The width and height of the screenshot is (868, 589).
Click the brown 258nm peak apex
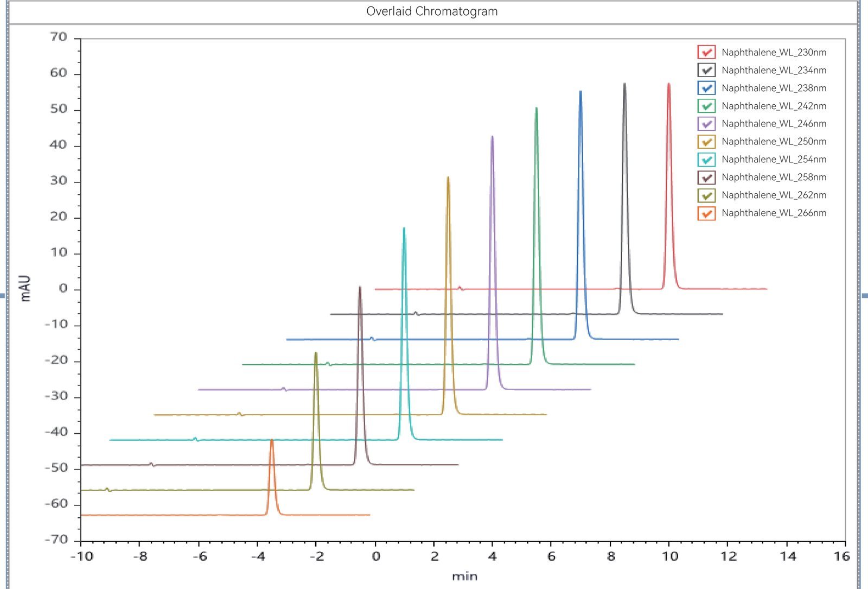pyautogui.click(x=360, y=287)
